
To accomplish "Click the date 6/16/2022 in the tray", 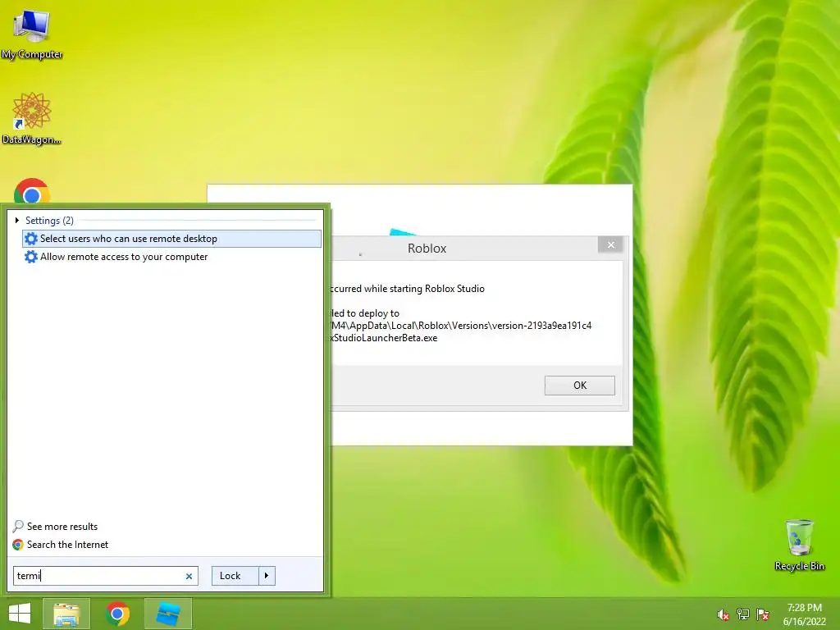I will point(804,622).
